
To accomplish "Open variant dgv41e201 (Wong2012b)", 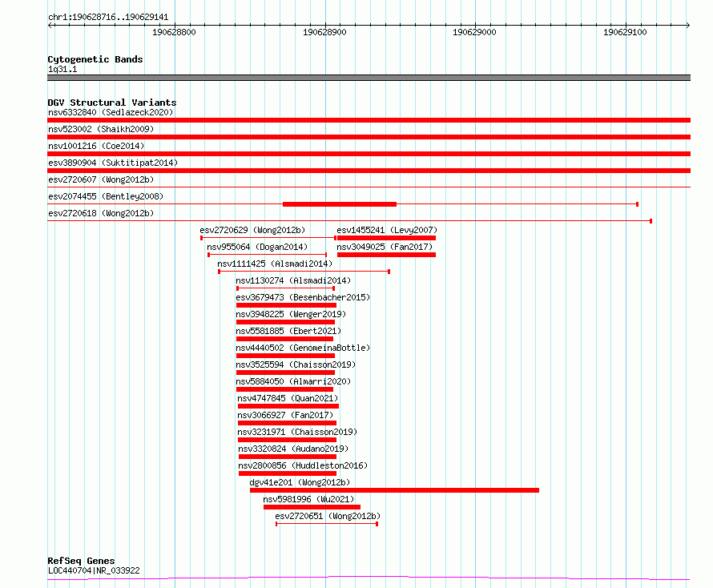I will click(300, 482).
